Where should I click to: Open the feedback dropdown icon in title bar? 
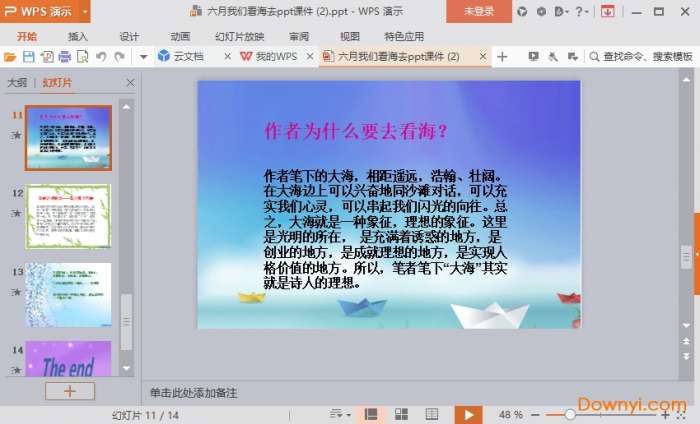coord(561,12)
